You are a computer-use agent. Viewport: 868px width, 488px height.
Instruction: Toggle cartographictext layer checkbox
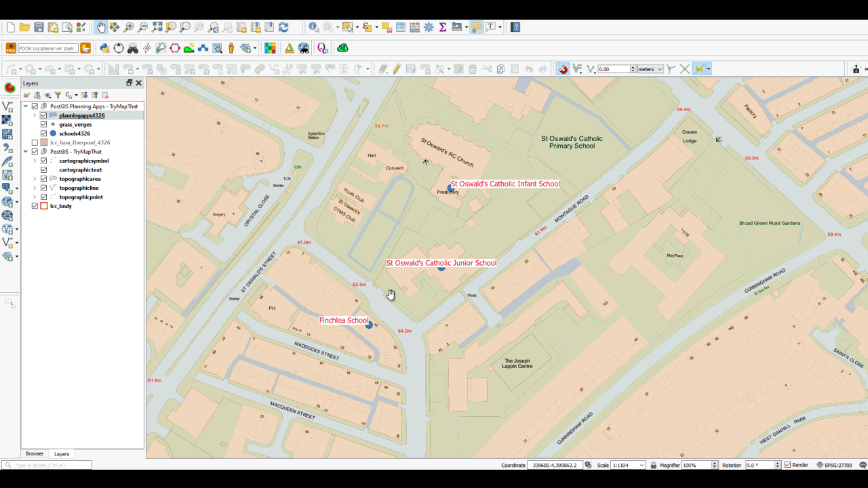43,169
